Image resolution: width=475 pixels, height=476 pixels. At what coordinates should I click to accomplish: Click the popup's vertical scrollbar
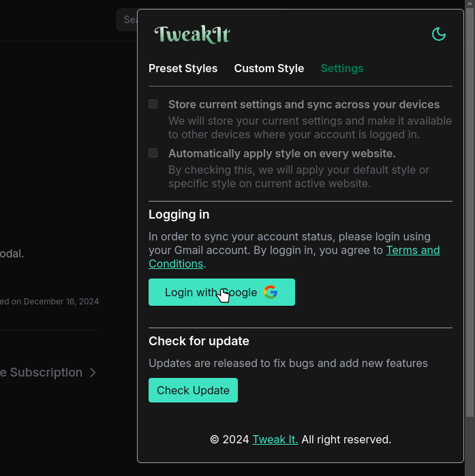click(469, 204)
